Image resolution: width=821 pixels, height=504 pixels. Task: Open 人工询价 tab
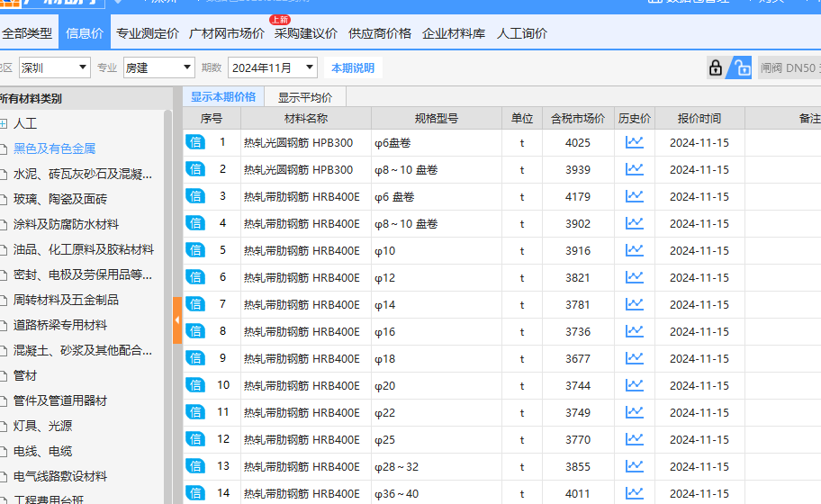click(x=521, y=33)
